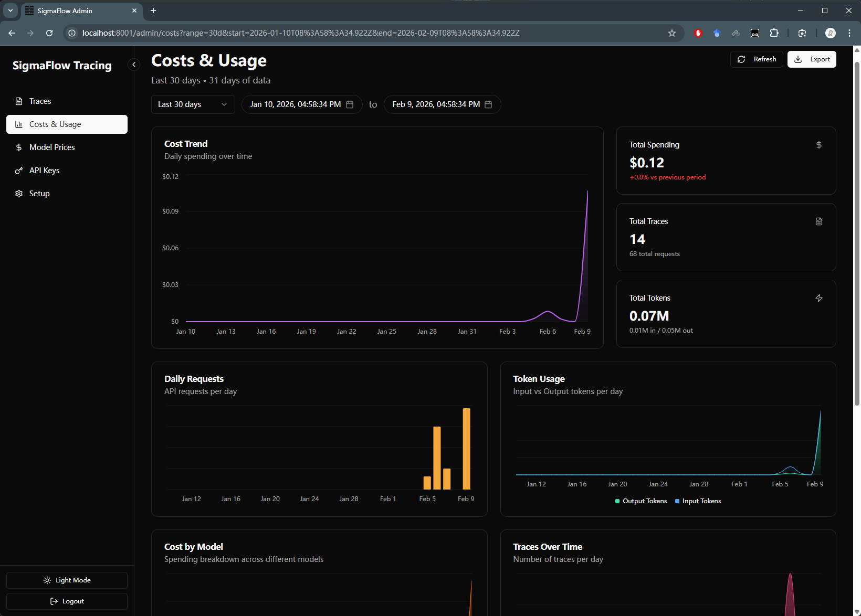Refresh the costs dashboard data
861x616 pixels.
tap(757, 59)
